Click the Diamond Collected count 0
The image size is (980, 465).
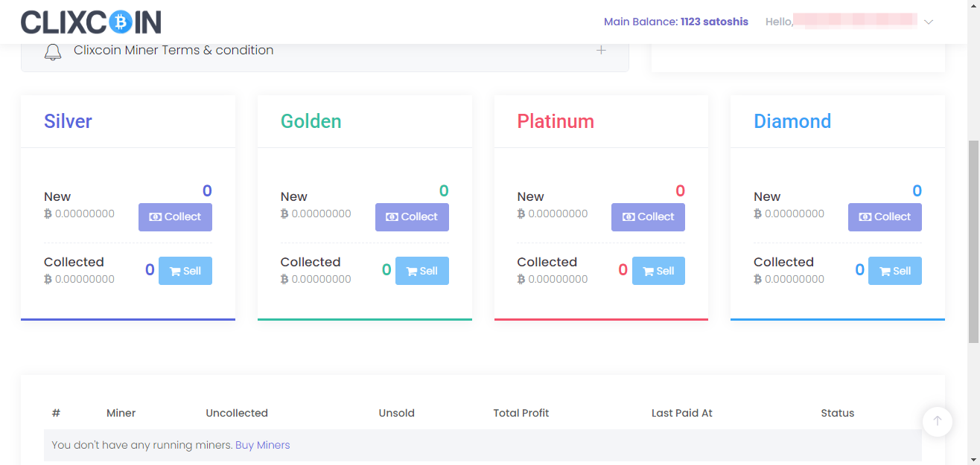(859, 270)
